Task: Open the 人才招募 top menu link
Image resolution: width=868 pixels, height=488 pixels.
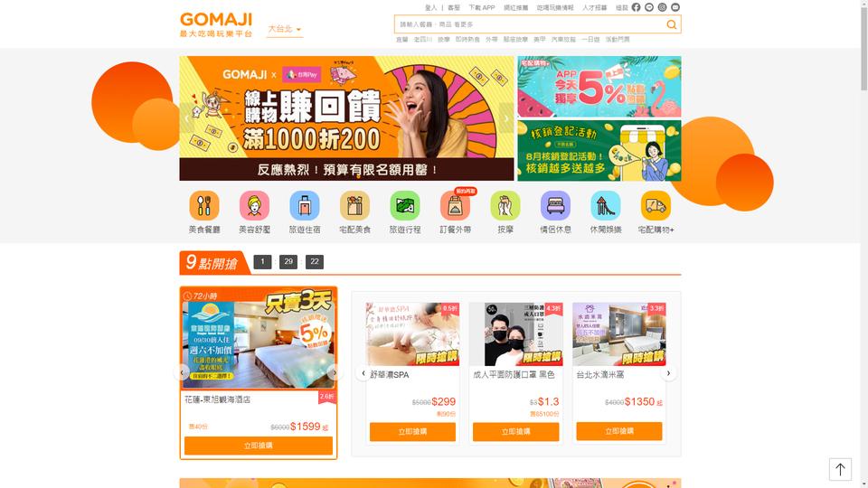Action: [594, 8]
